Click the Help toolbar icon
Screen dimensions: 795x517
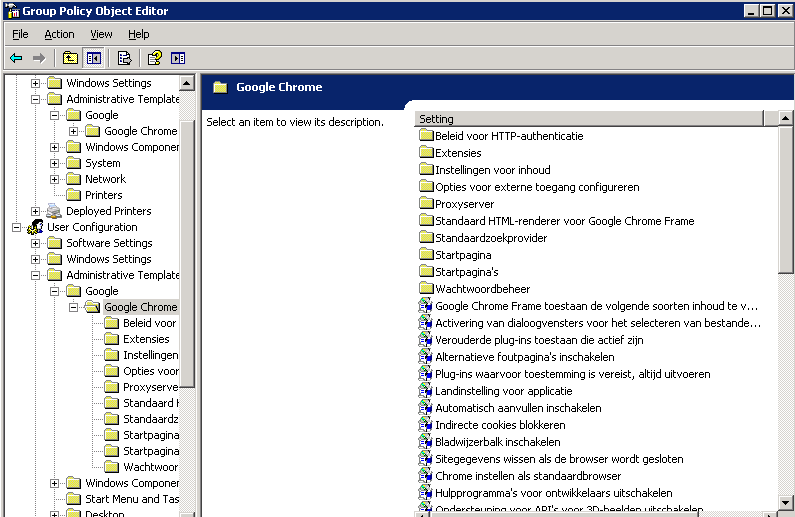(155, 58)
